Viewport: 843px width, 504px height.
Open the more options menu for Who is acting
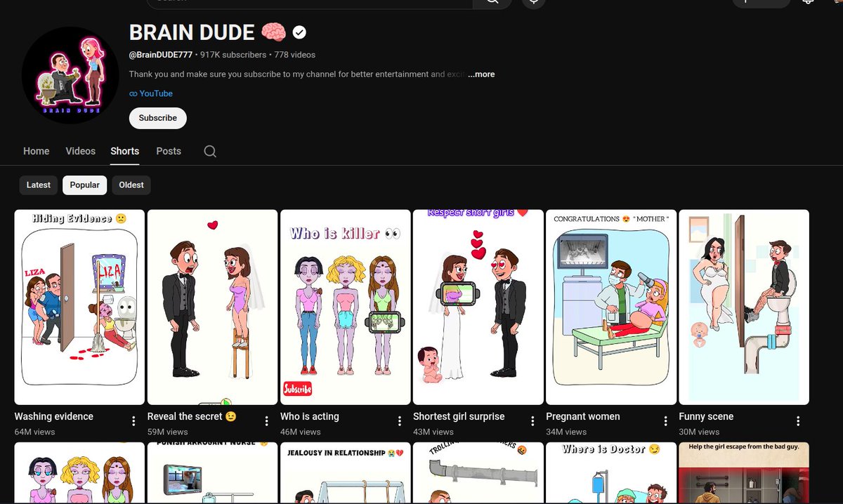pyautogui.click(x=400, y=421)
